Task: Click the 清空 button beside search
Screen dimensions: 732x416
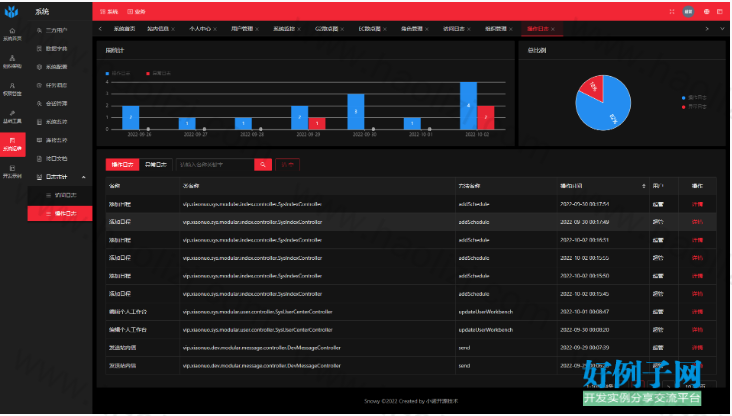Action: click(x=288, y=164)
